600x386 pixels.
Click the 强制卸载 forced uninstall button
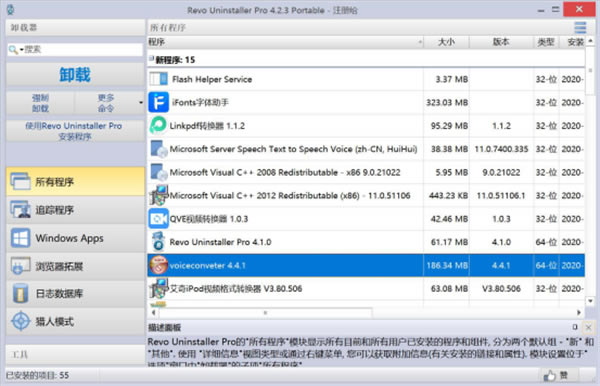click(40, 103)
